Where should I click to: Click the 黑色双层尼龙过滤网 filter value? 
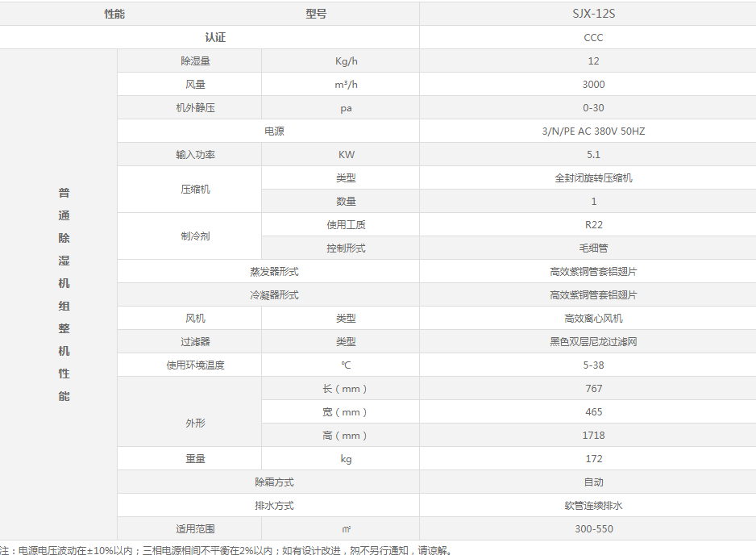tap(593, 342)
